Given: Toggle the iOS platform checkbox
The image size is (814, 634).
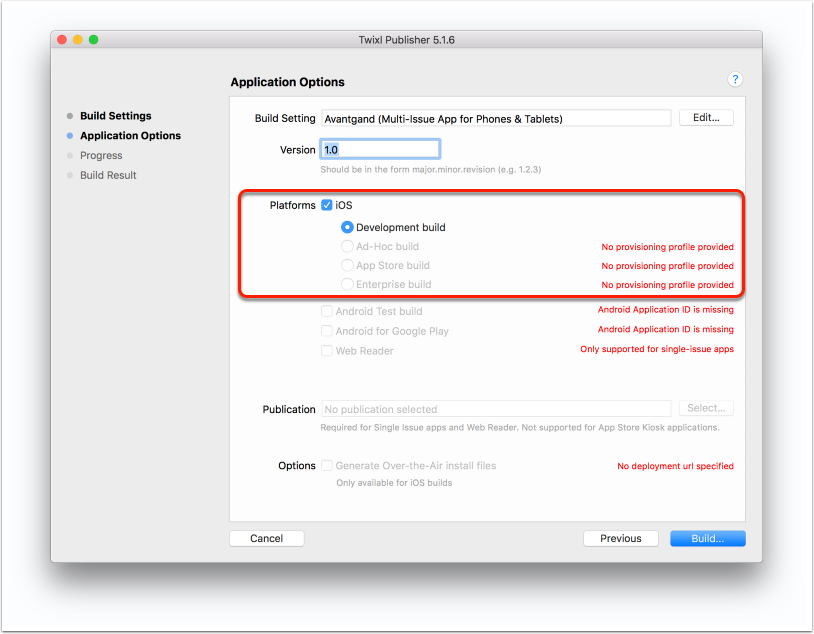Looking at the screenshot, I should click(x=327, y=205).
